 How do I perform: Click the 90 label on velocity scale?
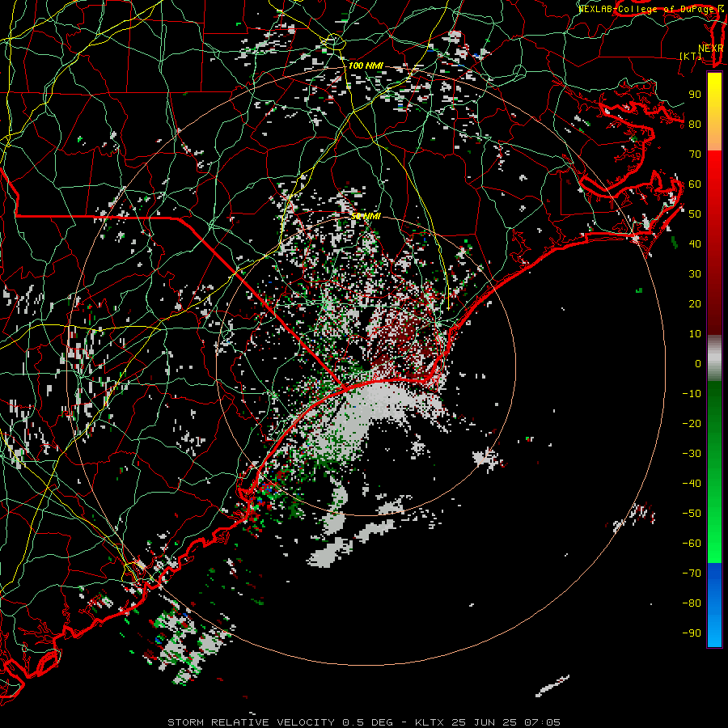[695, 95]
